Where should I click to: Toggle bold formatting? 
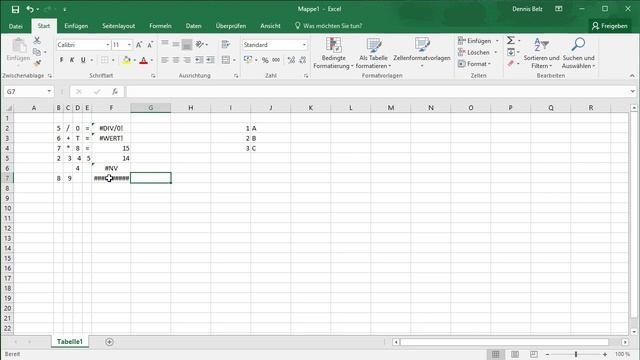61,60
